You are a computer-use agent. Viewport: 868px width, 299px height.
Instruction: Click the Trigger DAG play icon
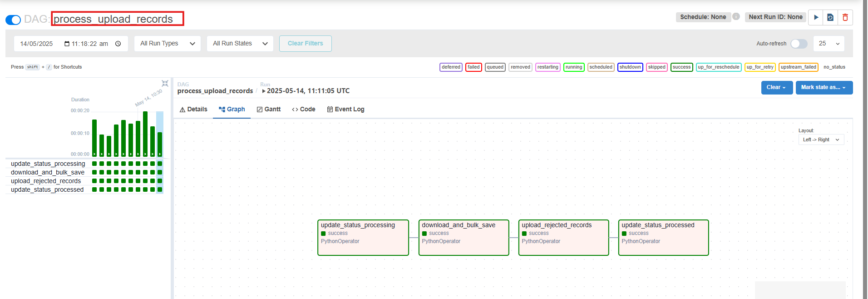point(816,17)
